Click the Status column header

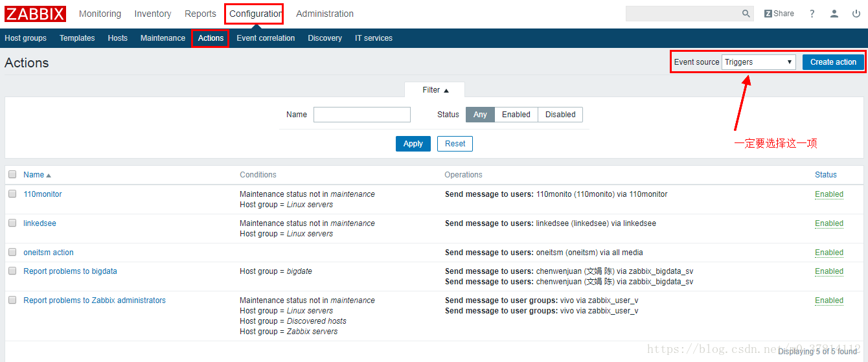point(826,175)
